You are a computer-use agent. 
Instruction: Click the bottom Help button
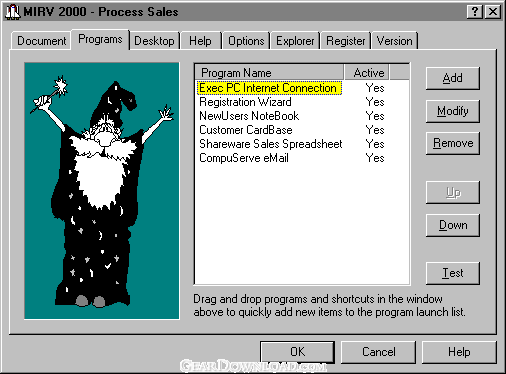pyautogui.click(x=459, y=352)
